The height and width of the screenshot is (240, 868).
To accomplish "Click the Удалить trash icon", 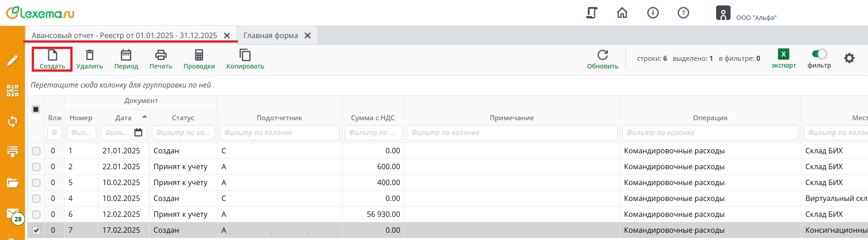I will click(90, 55).
